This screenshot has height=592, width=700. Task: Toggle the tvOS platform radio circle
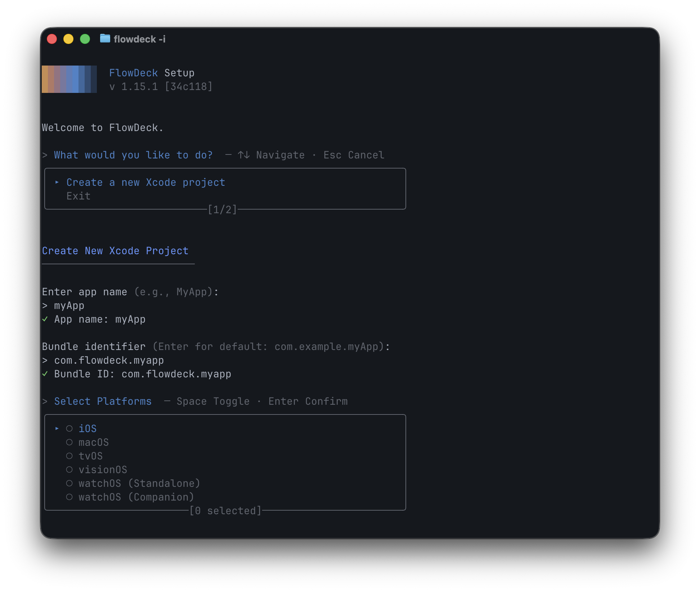[69, 456]
